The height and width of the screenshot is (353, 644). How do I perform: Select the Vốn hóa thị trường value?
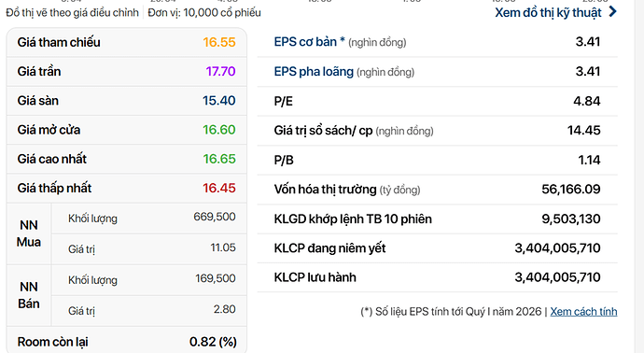[x=571, y=189]
